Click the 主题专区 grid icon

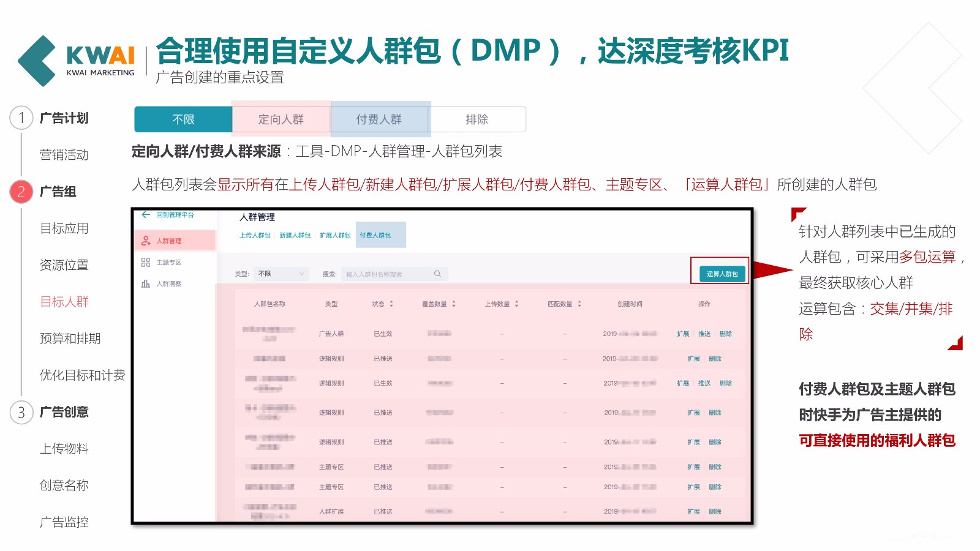coord(146,263)
